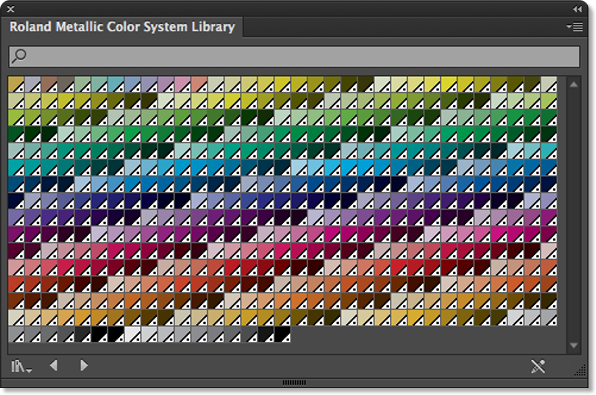This screenshot has height=395, width=596.
Task: Click the panel gripper bar at the bottom center
Action: tap(294, 382)
